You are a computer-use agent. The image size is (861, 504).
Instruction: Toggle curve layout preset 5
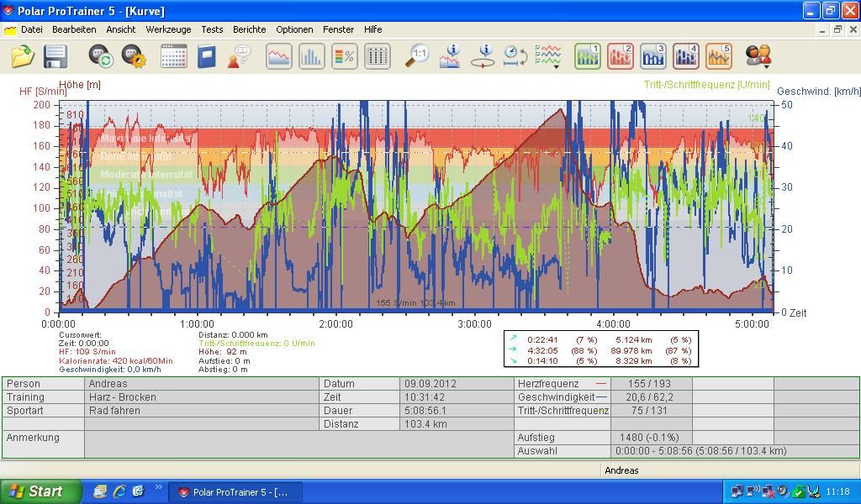pyautogui.click(x=718, y=56)
